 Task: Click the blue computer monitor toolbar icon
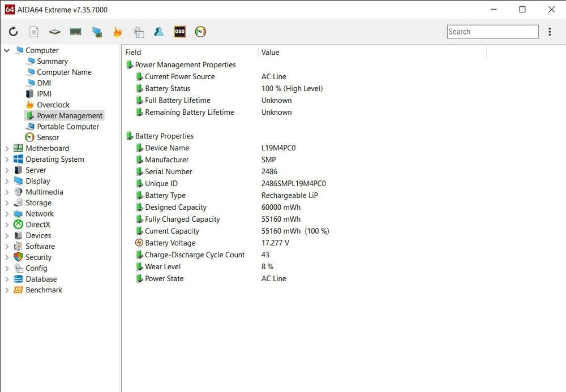coord(97,32)
